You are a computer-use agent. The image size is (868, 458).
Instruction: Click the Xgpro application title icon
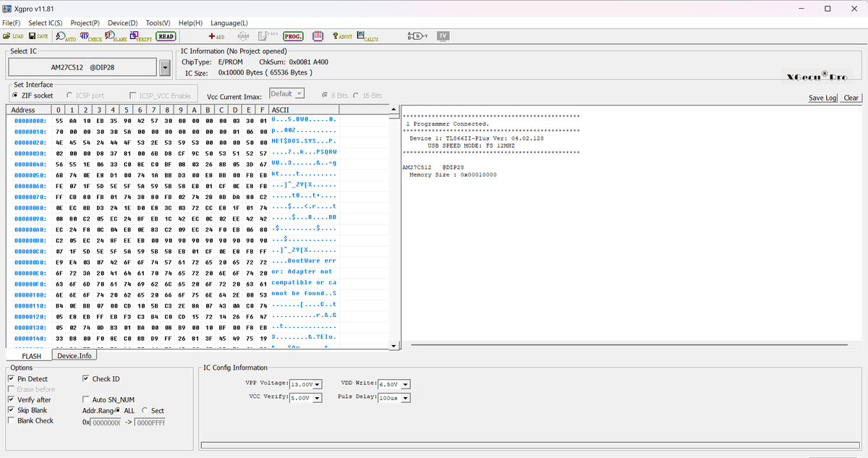pyautogui.click(x=8, y=9)
